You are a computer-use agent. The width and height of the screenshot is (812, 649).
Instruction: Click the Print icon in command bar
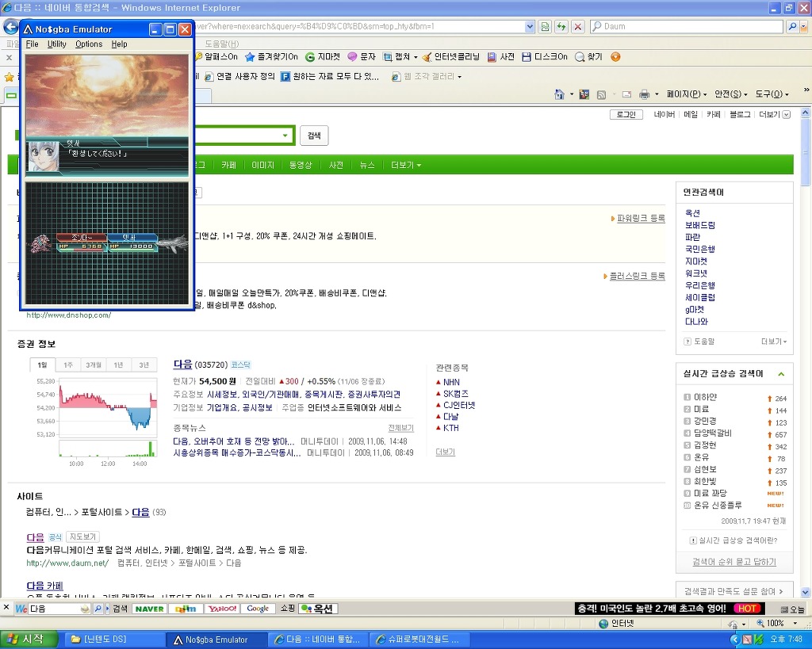(644, 94)
